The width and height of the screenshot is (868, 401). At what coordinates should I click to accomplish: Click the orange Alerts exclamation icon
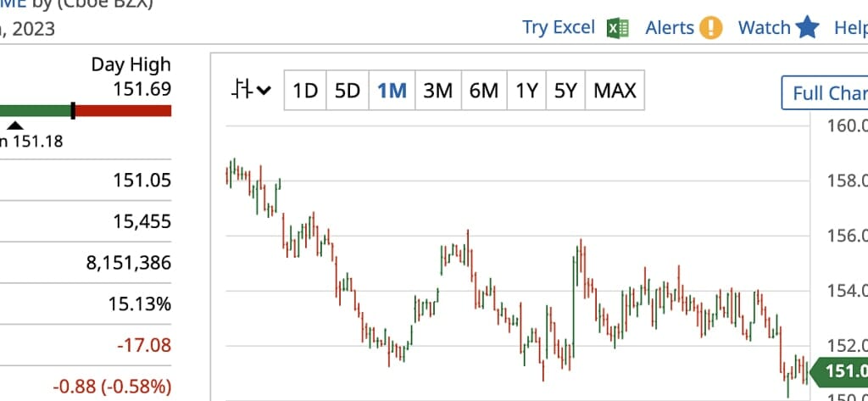click(711, 28)
